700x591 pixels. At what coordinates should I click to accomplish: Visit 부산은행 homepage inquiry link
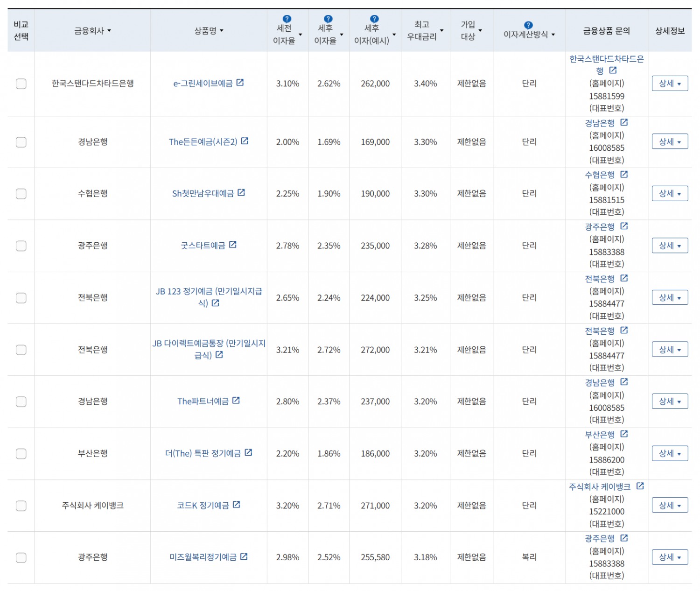point(600,435)
